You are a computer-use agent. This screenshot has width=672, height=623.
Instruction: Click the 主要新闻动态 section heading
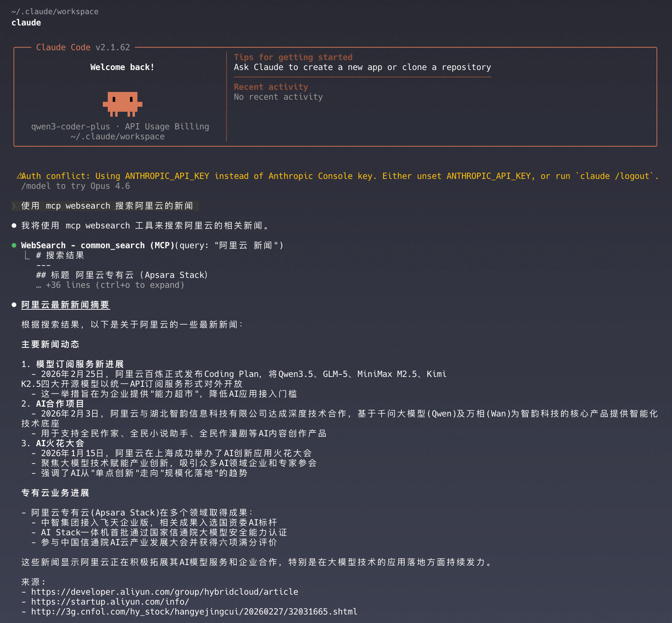click(50, 344)
